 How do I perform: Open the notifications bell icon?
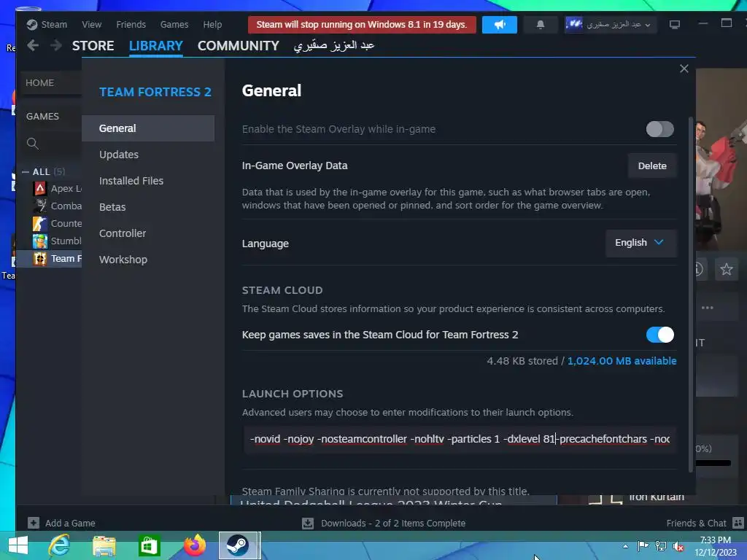coord(541,24)
